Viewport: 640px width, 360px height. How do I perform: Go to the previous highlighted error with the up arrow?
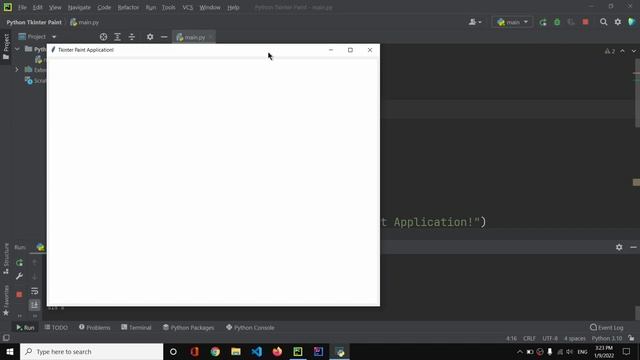pos(622,51)
